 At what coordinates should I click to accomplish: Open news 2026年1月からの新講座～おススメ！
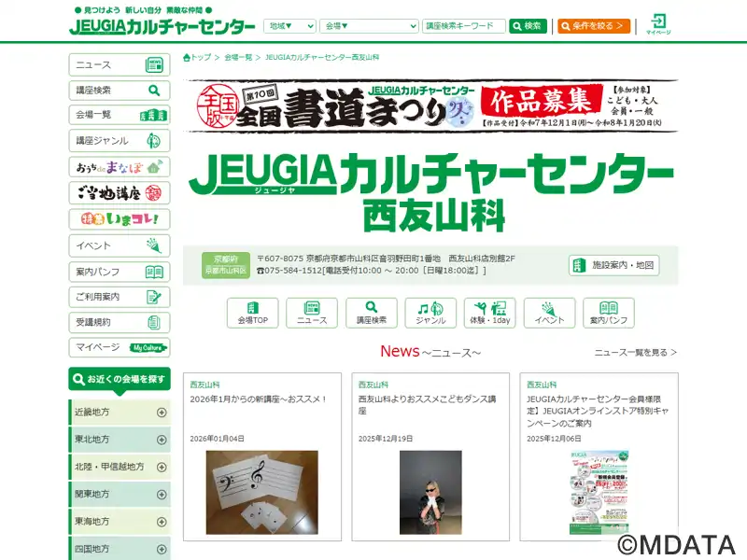(x=259, y=399)
